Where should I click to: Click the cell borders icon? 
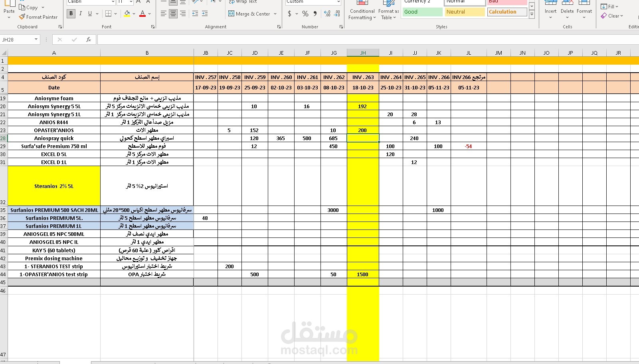pyautogui.click(x=109, y=14)
